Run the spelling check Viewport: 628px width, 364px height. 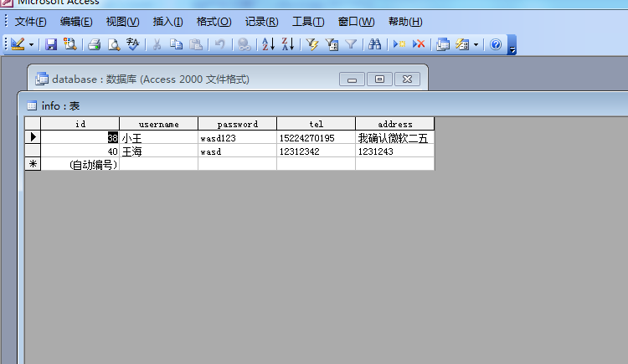click(x=133, y=44)
